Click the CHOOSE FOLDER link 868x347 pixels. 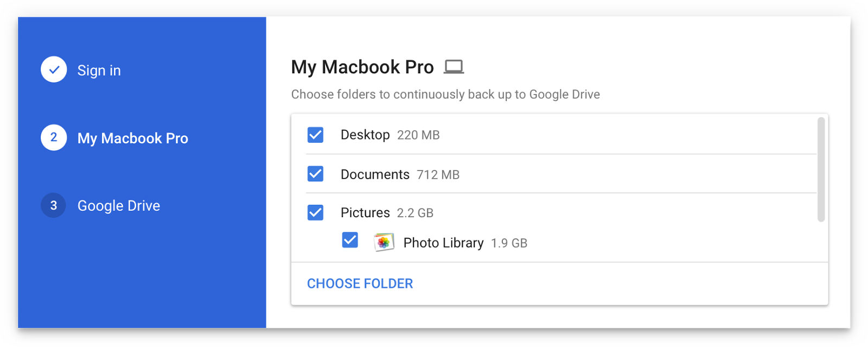point(360,283)
